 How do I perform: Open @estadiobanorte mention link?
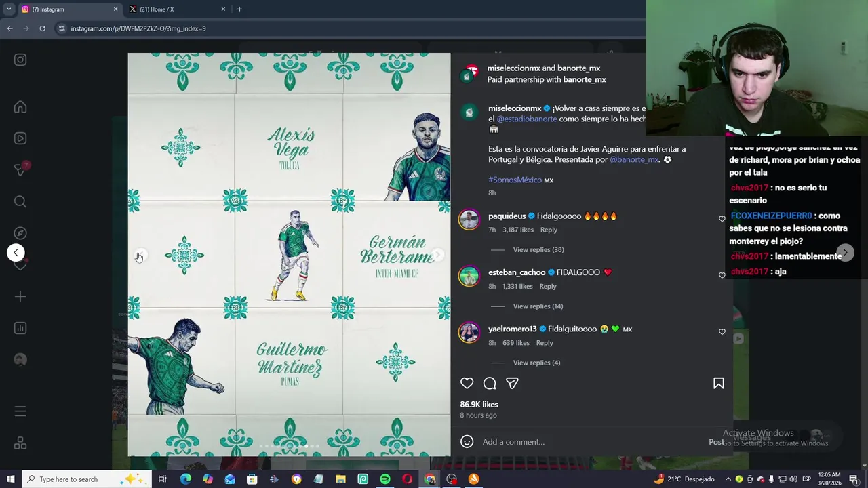click(x=527, y=119)
